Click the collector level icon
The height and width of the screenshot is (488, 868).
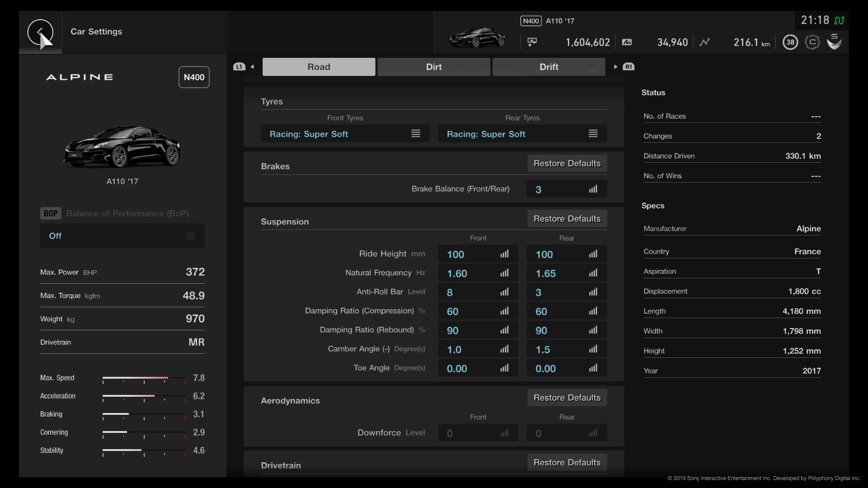[812, 42]
